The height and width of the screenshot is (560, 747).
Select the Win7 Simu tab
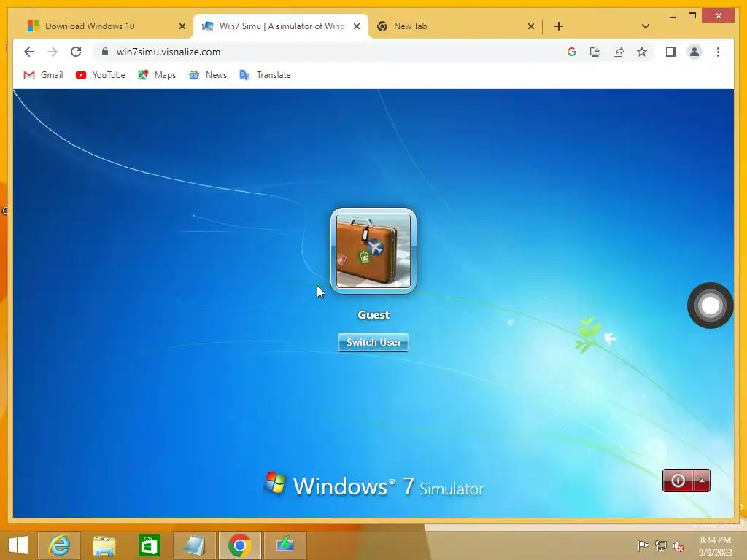(282, 26)
